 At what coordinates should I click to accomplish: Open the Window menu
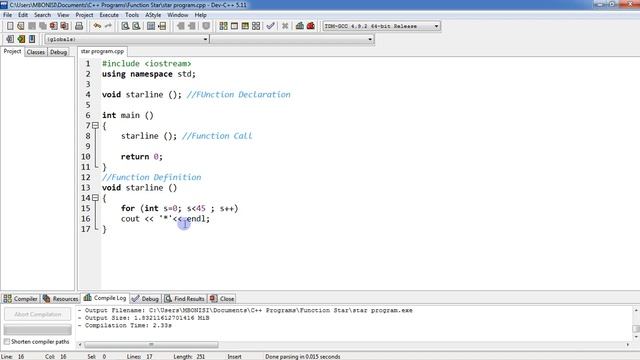point(178,15)
